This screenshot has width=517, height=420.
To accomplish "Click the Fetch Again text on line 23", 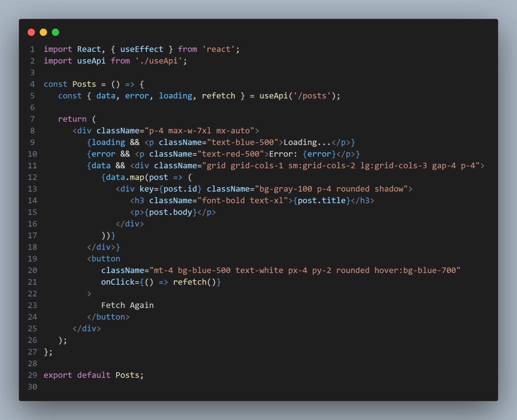I will [127, 305].
